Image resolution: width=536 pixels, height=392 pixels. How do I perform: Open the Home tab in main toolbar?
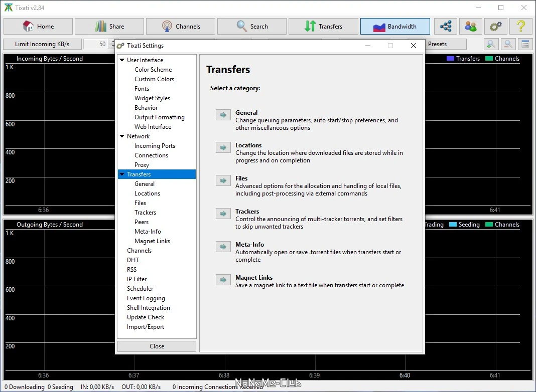point(38,26)
